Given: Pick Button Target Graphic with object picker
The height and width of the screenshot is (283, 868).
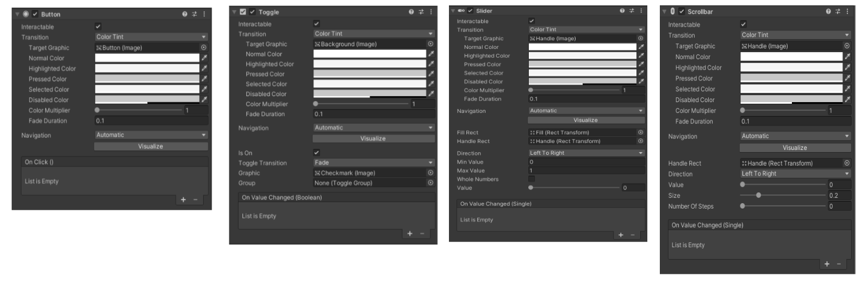Looking at the screenshot, I should pos(204,48).
